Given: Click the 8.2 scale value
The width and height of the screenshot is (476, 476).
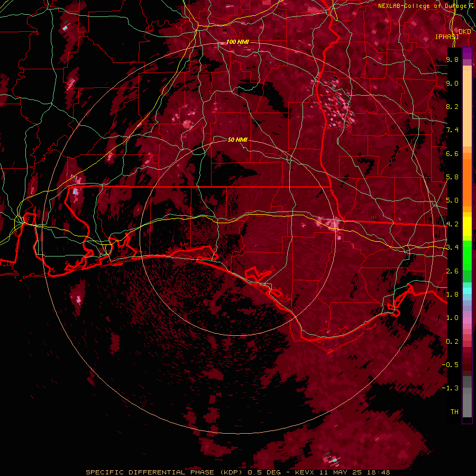Looking at the screenshot, I should (452, 106).
